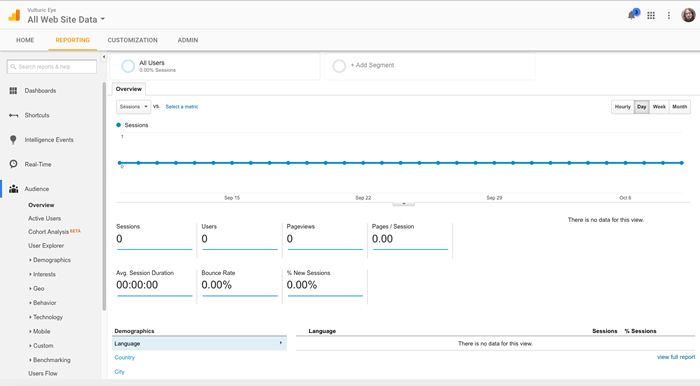Select the Overview report tab

[129, 89]
